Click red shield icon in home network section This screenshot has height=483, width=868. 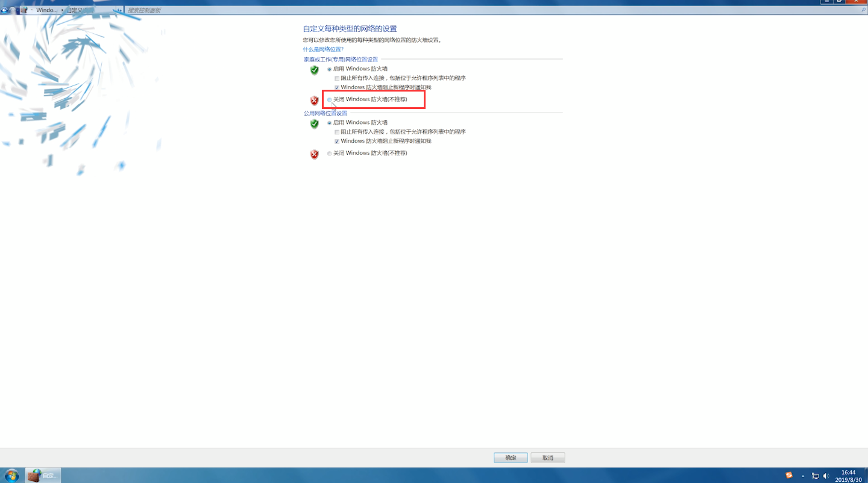[x=314, y=101]
